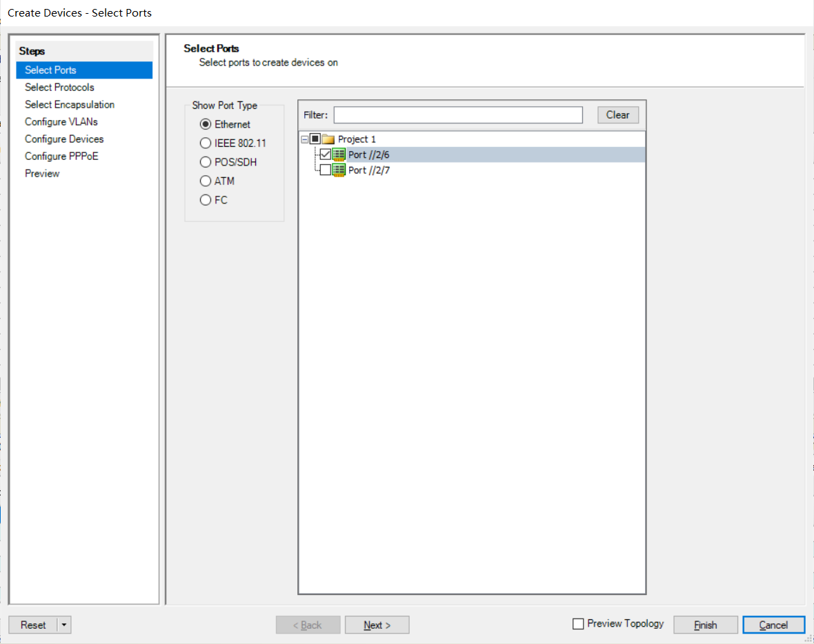814x644 pixels.
Task: Enable the Preview Topology checkbox
Action: (578, 624)
